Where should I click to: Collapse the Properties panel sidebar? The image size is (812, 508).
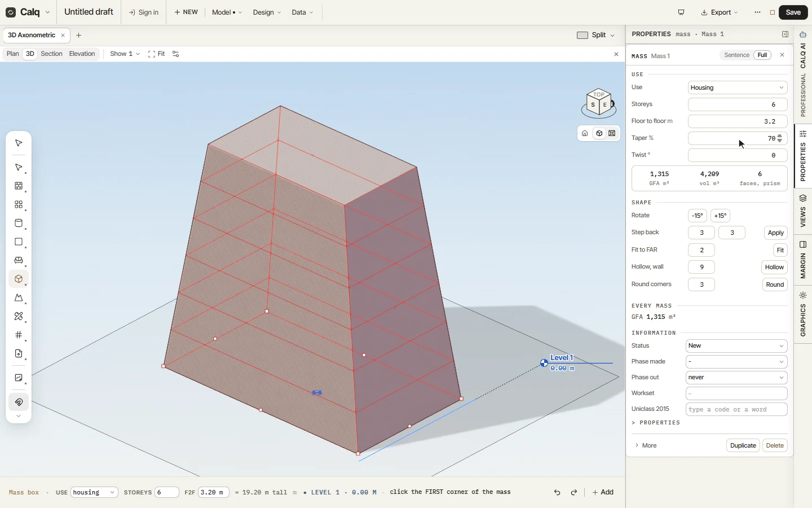pos(785,34)
